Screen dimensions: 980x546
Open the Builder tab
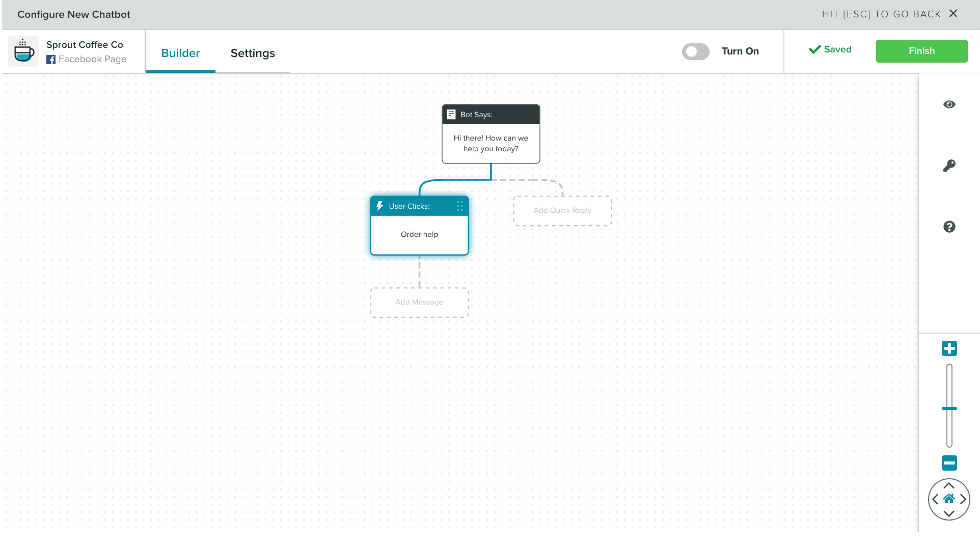[180, 53]
